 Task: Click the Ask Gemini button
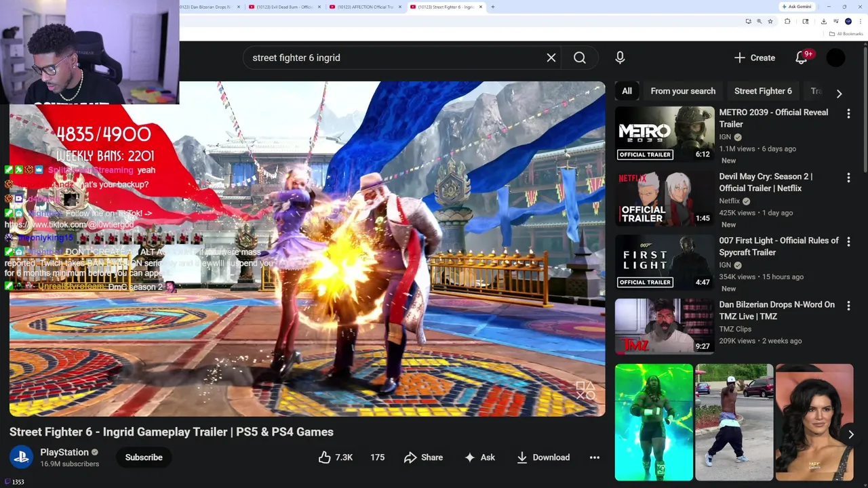pyautogui.click(x=796, y=7)
